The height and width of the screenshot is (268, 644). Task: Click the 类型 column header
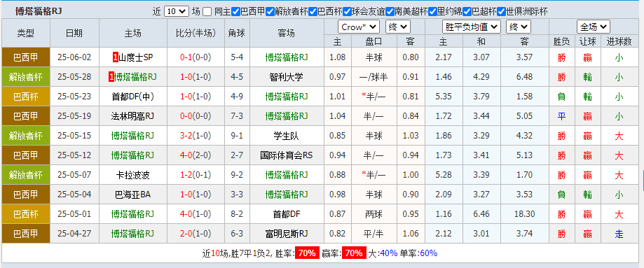click(x=26, y=34)
